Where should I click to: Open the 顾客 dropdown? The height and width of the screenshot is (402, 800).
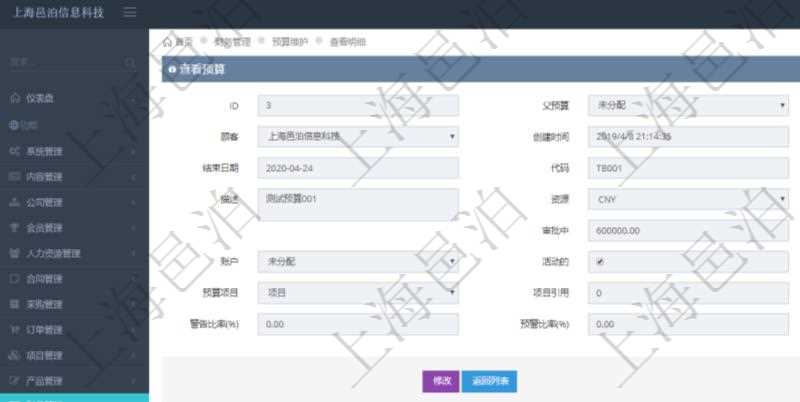click(x=357, y=136)
